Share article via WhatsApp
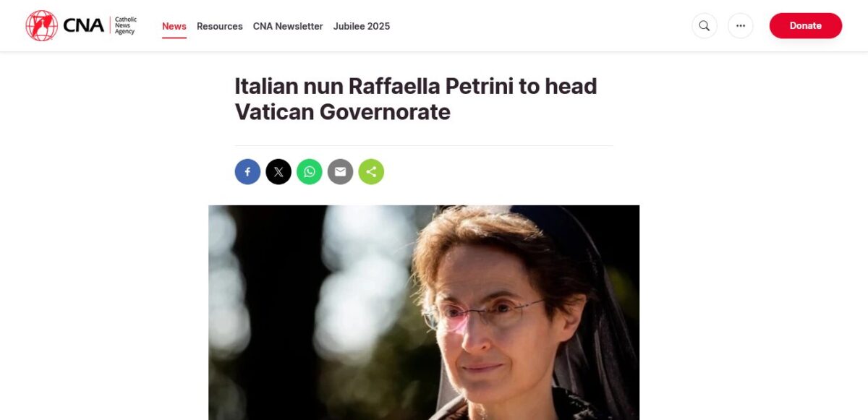Viewport: 868px width, 420px height. pyautogui.click(x=310, y=172)
